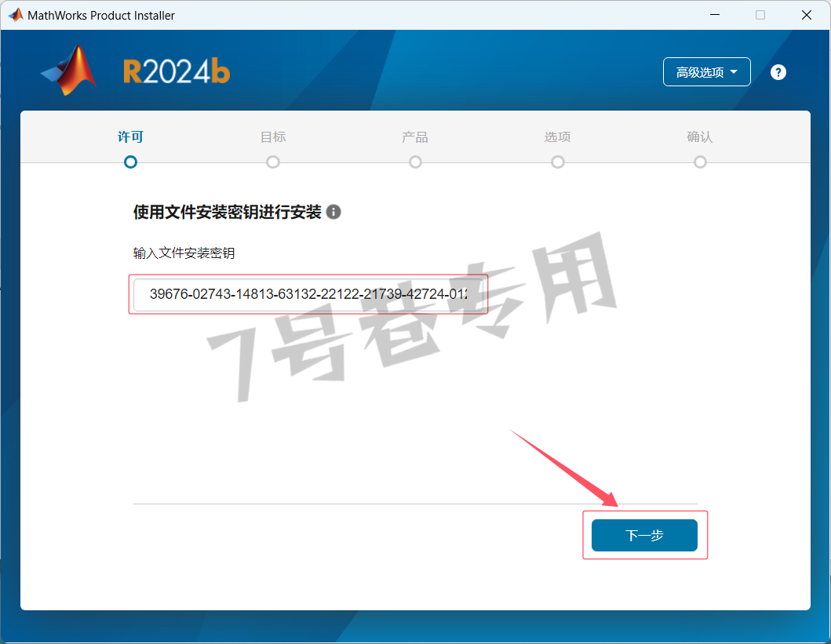This screenshot has height=644, width=831.
Task: Click the 目标 step circle indicator
Action: tap(273, 162)
